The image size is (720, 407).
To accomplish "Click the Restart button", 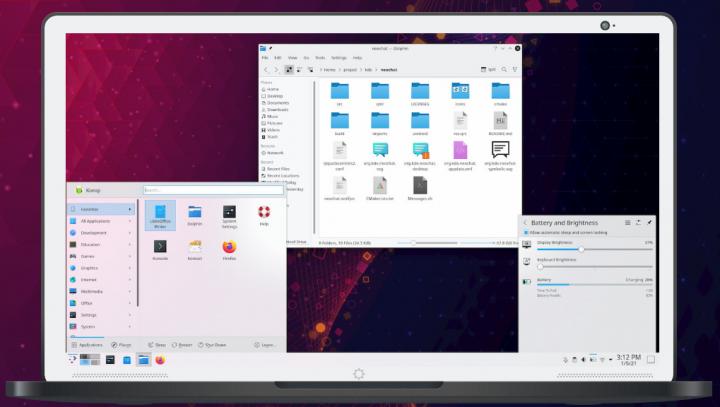I will [x=183, y=344].
